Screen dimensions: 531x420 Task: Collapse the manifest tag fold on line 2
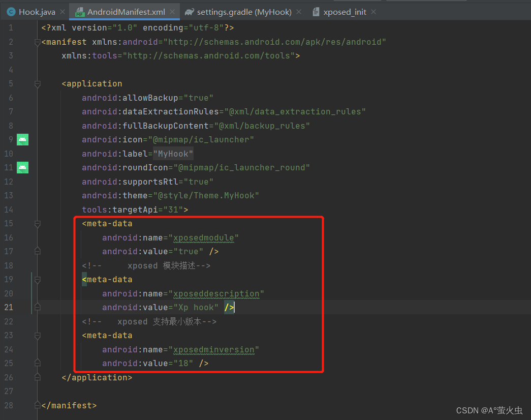click(x=38, y=42)
